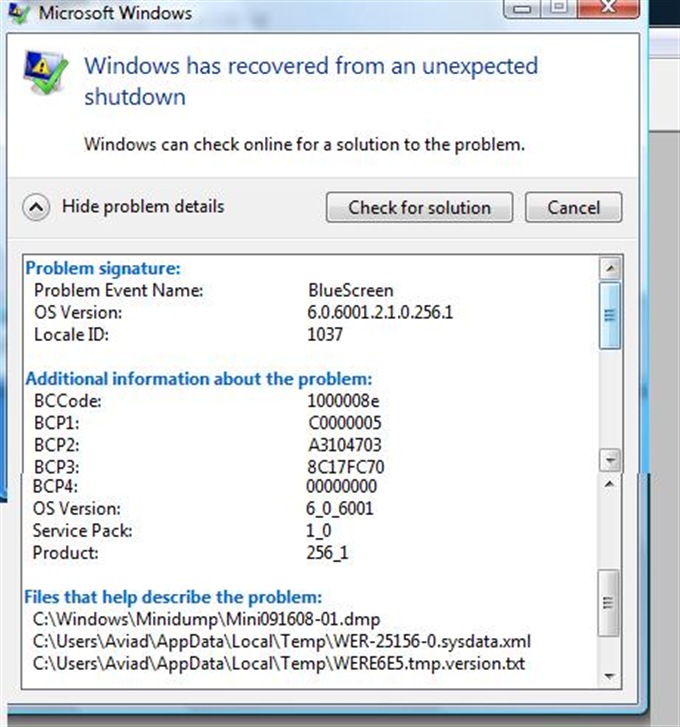Collapse details using the round chevron button
Viewport: 680px width, 727px height.
point(36,207)
